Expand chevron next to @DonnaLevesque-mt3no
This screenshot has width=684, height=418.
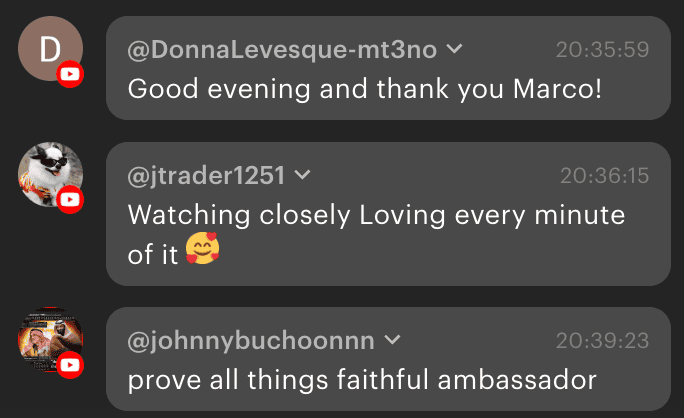click(x=453, y=49)
